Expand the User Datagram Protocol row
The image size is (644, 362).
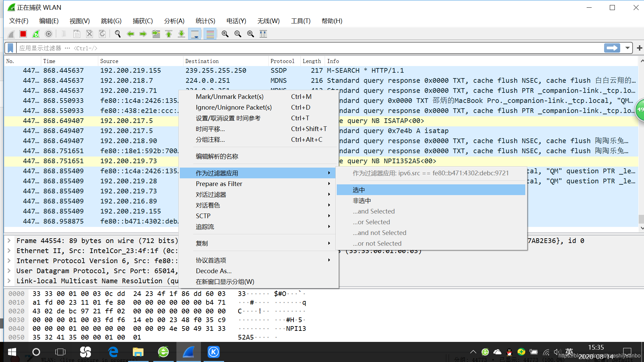(9, 271)
